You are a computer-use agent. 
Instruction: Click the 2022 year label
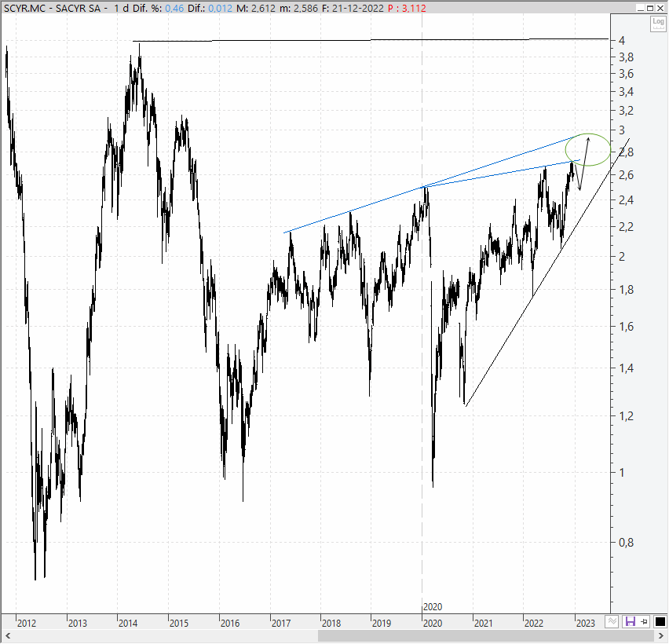[x=534, y=623]
